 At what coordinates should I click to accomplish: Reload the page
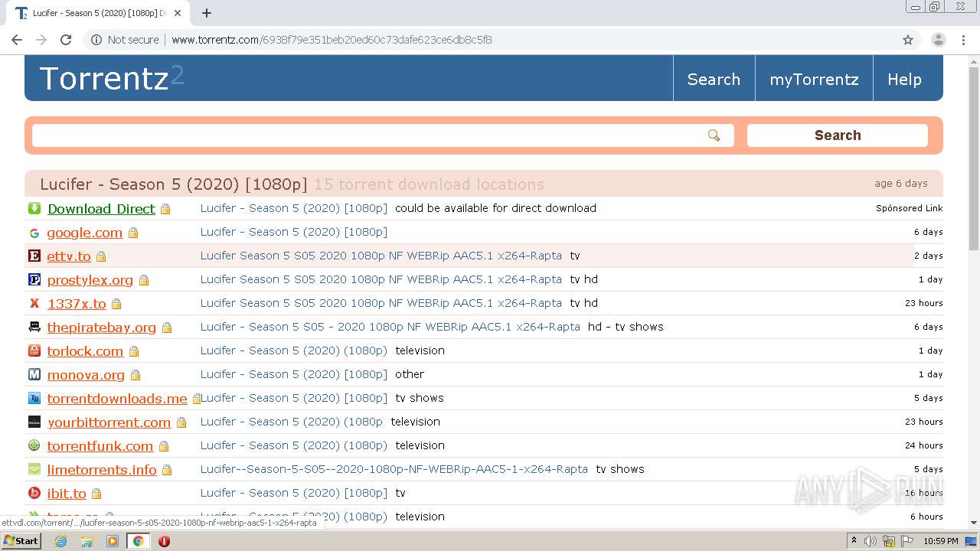click(x=66, y=40)
